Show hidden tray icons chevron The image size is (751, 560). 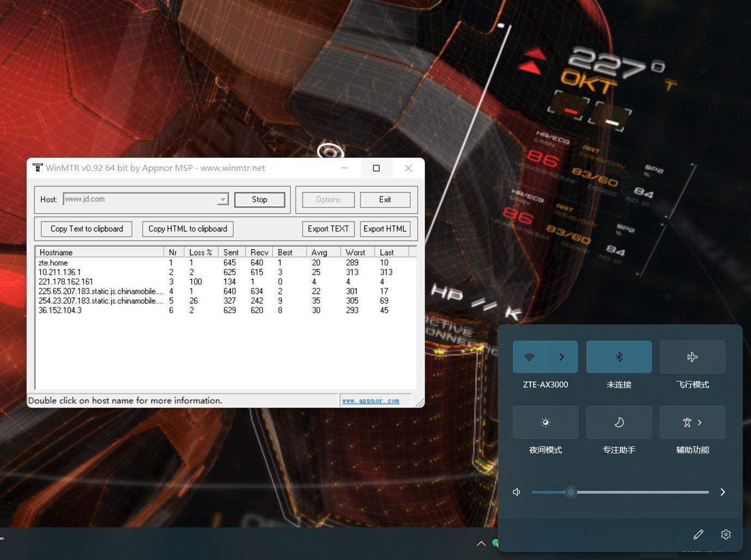tap(481, 543)
